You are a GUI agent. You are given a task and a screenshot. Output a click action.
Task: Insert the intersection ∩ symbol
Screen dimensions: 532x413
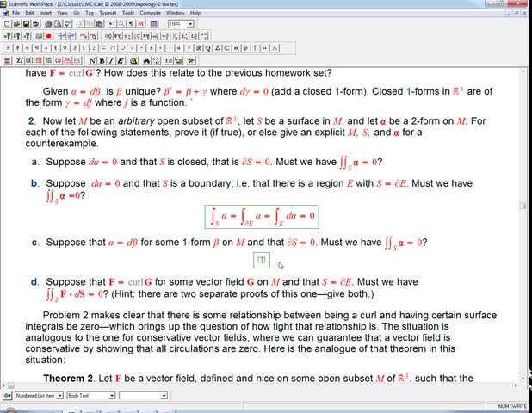click(113, 48)
